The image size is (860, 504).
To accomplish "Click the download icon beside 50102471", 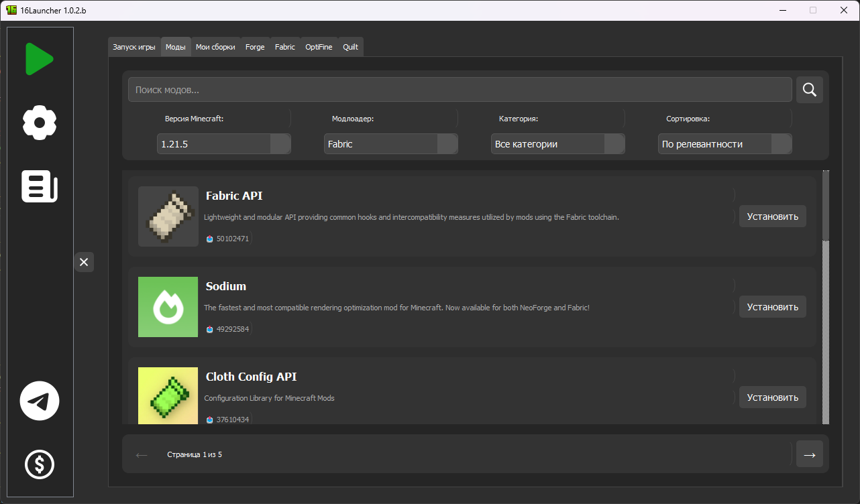I will coord(210,239).
